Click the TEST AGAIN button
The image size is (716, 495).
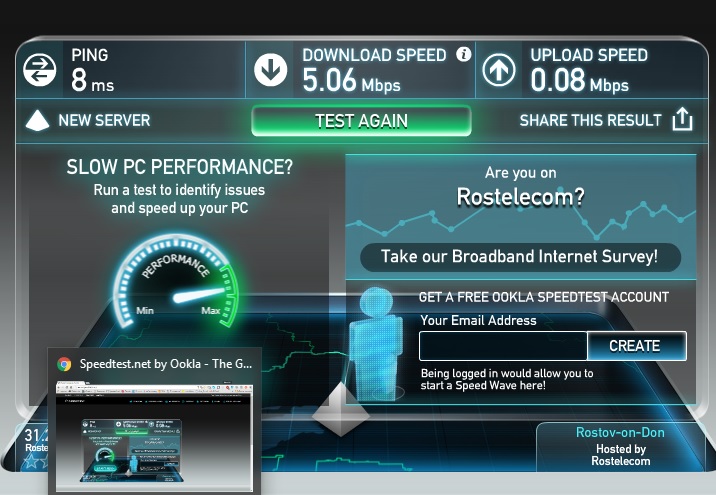[x=361, y=121]
